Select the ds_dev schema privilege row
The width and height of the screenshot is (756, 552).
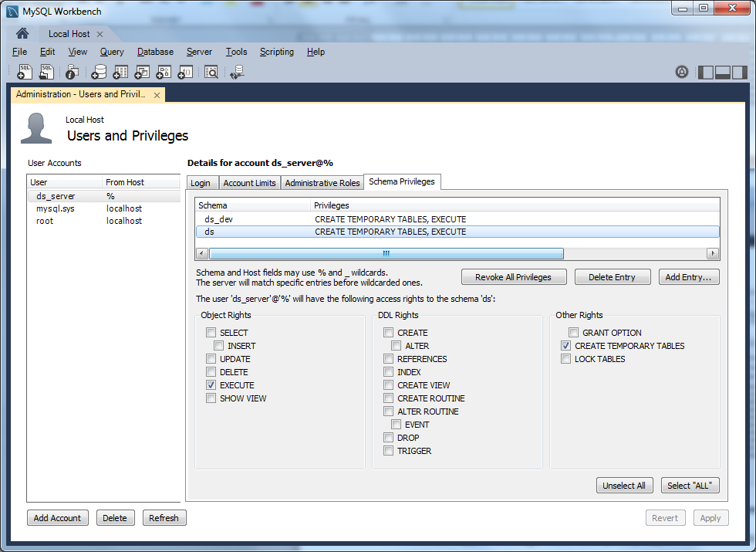click(457, 219)
